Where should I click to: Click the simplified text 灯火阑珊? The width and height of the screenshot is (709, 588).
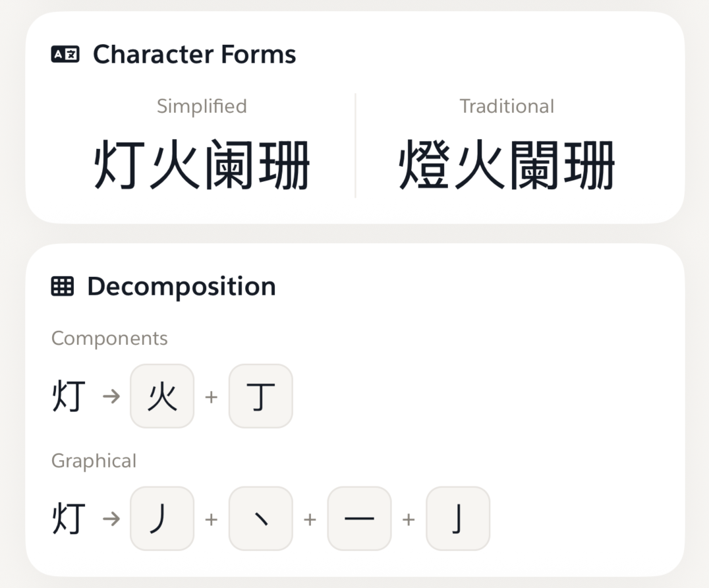pyautogui.click(x=202, y=162)
